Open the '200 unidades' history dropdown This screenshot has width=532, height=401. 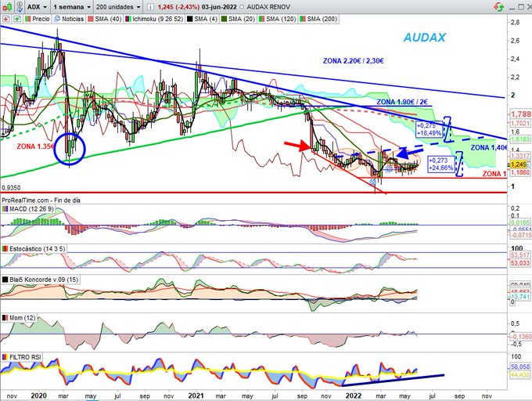click(117, 7)
